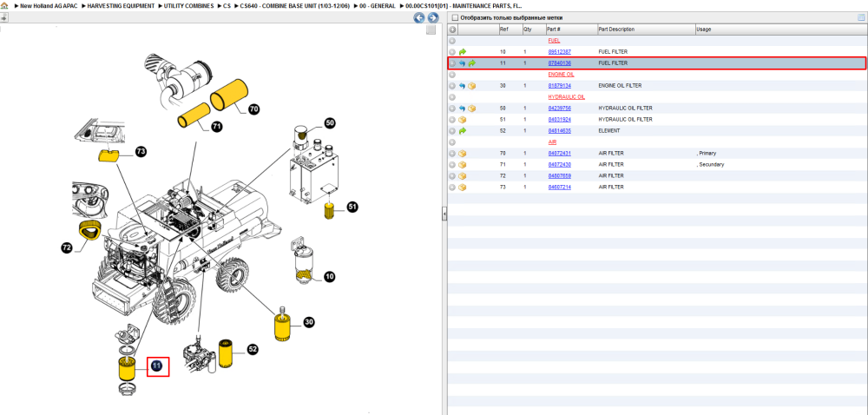Select callout 72 in the diagram

click(x=67, y=248)
